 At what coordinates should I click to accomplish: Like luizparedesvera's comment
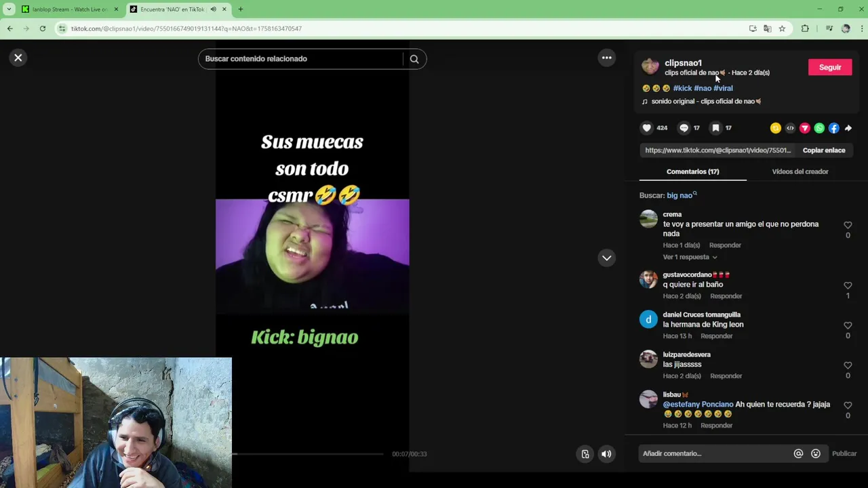(x=848, y=365)
